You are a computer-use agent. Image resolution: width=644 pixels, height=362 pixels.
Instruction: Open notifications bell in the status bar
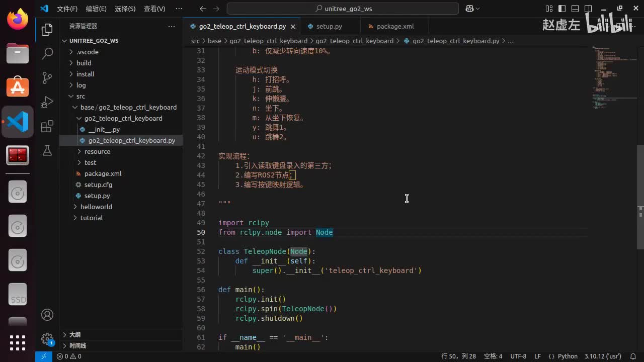click(x=633, y=356)
